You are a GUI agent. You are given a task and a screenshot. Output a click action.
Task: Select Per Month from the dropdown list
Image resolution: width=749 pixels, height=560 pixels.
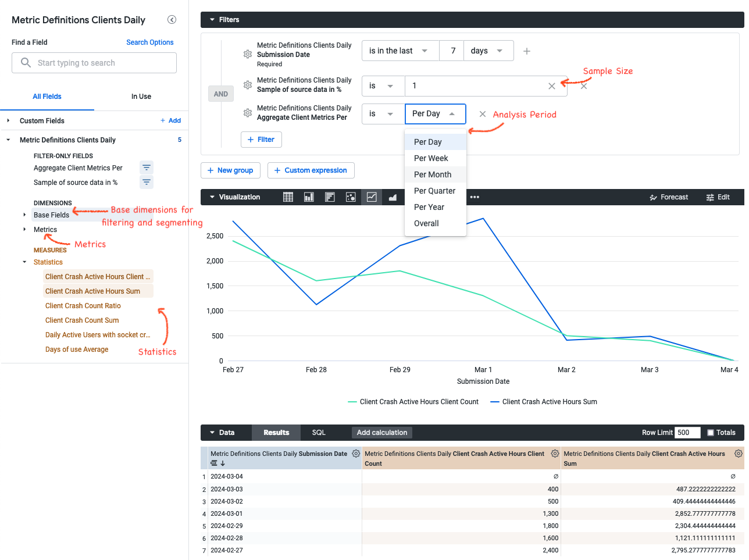point(433,174)
